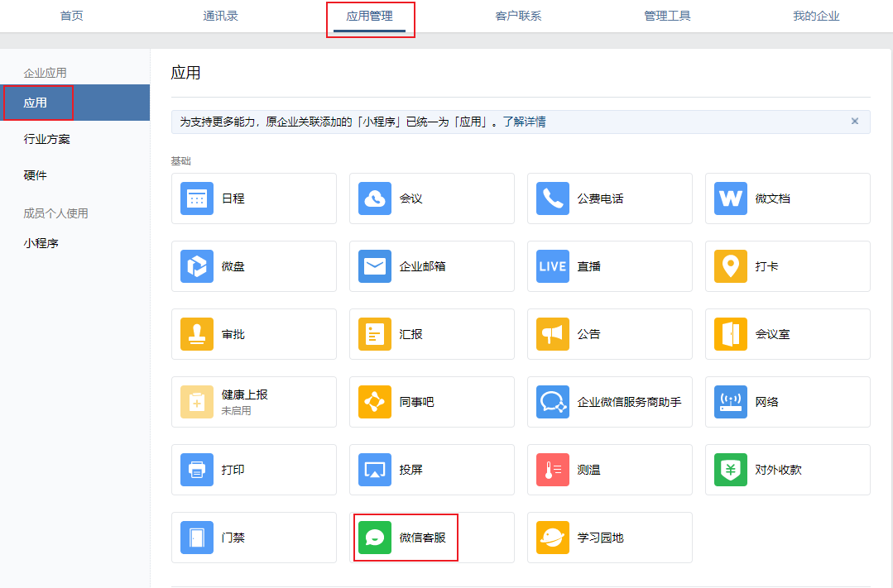Screen dimensions: 893x588
Task: Follow the 了解详情 link
Action: [524, 122]
